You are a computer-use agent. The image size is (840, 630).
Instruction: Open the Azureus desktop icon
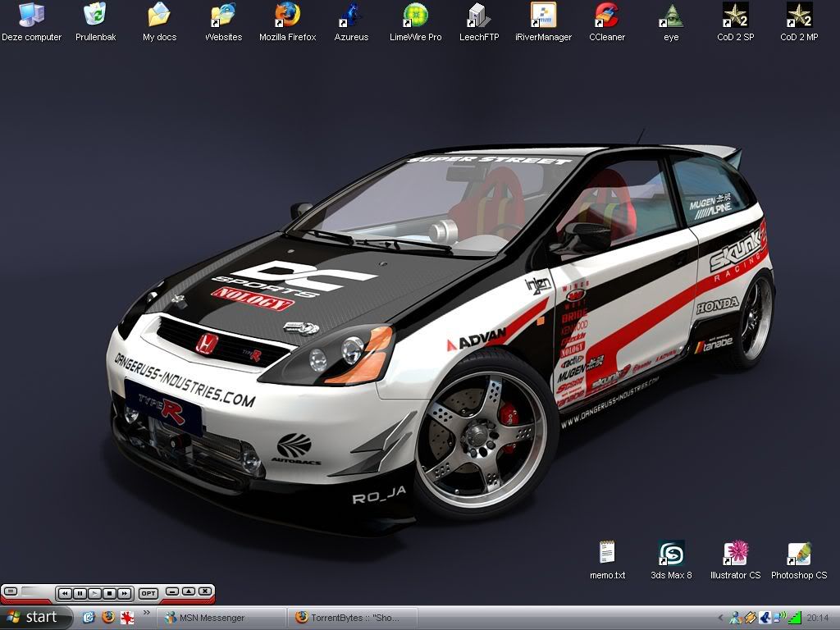tap(351, 16)
